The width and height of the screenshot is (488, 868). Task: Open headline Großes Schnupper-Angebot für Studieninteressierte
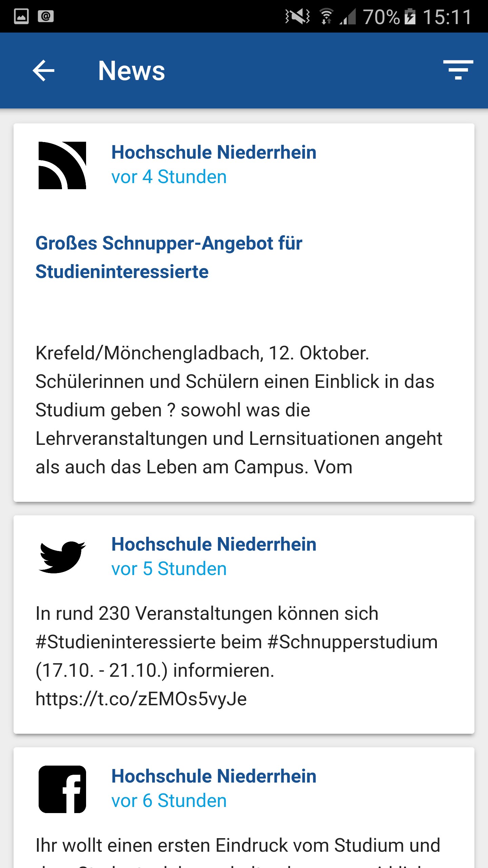[x=169, y=257]
